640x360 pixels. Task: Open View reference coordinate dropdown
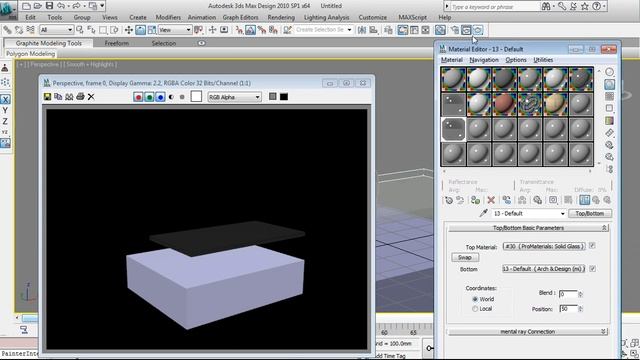(x=175, y=30)
